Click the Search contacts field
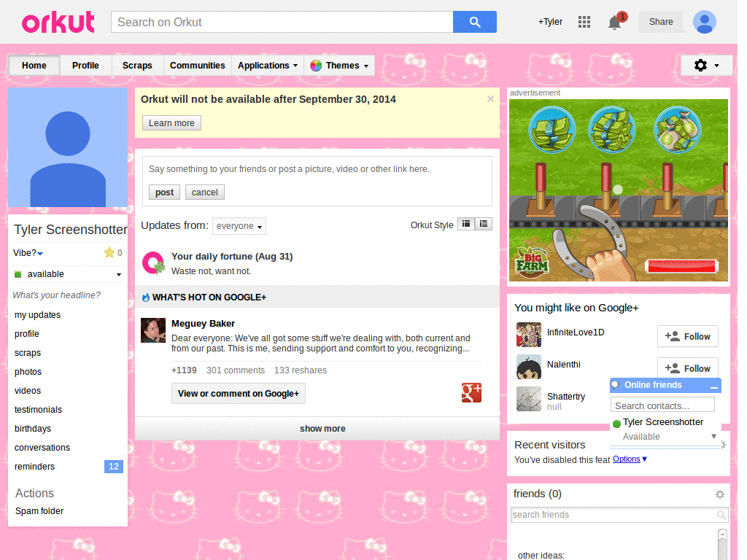This screenshot has width=747, height=560. point(662,405)
